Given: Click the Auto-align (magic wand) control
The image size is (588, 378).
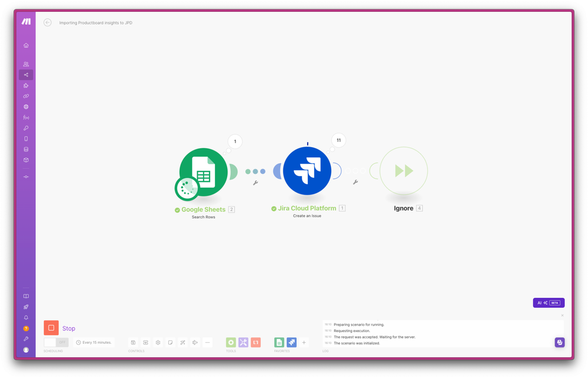Looking at the screenshot, I should [182, 342].
